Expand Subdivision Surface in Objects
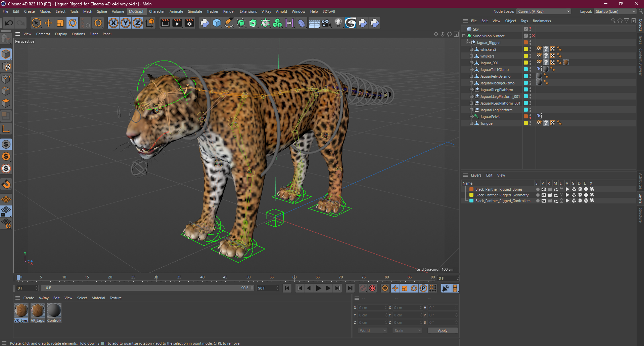The width and height of the screenshot is (644, 346). [464, 36]
